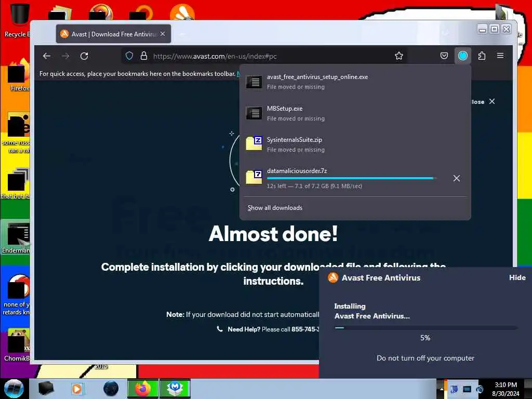This screenshot has height=399, width=532.
Task: Click network tray icon
Action: (467, 389)
